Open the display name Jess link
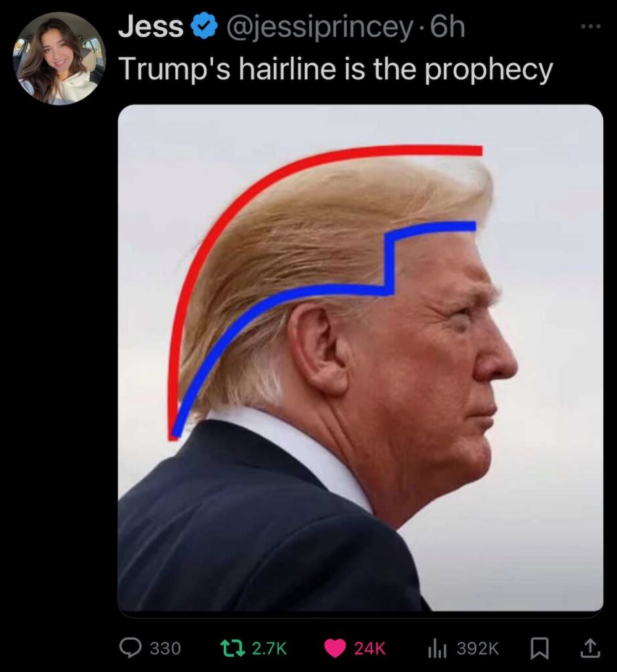This screenshot has width=617, height=672. coord(150,27)
